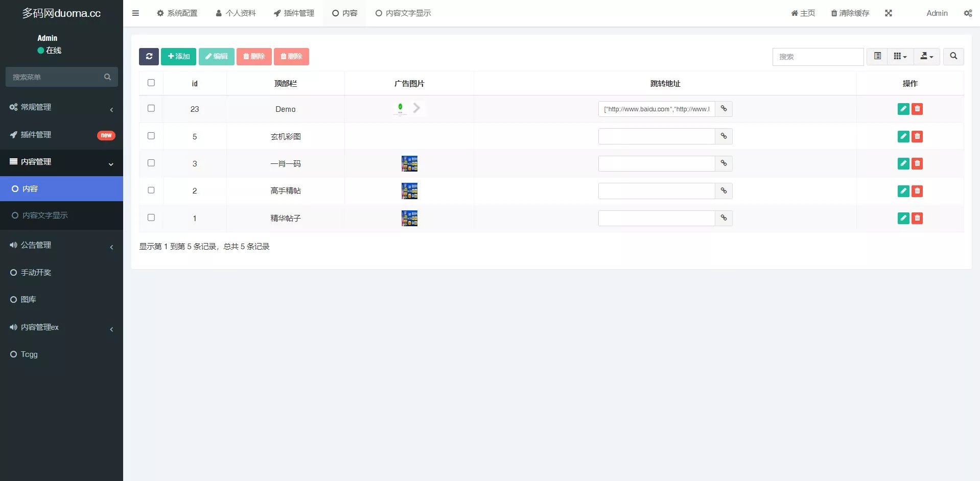Toggle card view with the detail view icon
The height and width of the screenshot is (481, 980).
877,56
